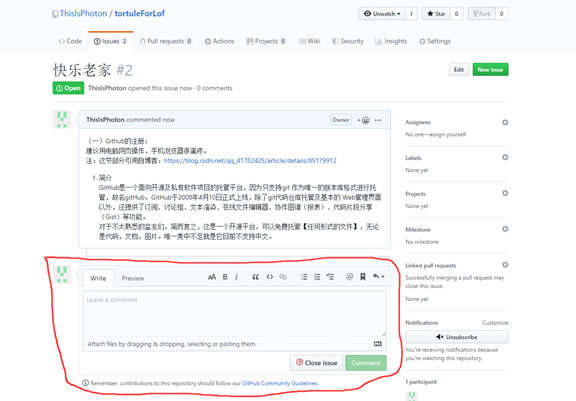Viewport: 576px width, 401px height.
Task: Click the green Comment button
Action: click(366, 363)
